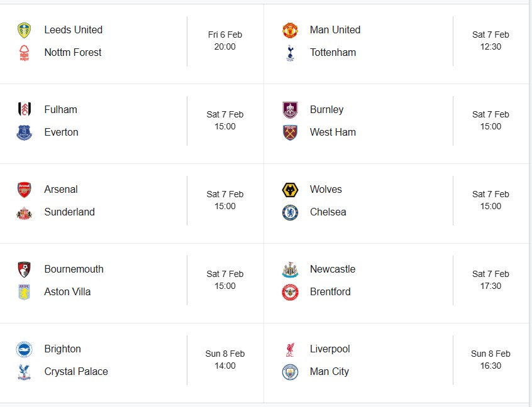
Task: Click the Man United club crest
Action: coord(290,30)
